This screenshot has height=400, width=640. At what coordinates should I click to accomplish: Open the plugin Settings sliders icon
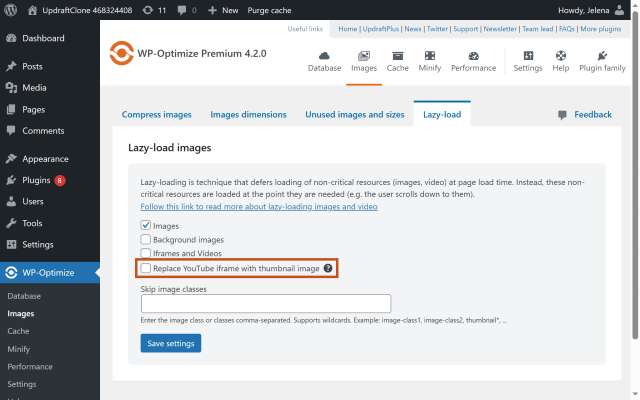(x=528, y=56)
